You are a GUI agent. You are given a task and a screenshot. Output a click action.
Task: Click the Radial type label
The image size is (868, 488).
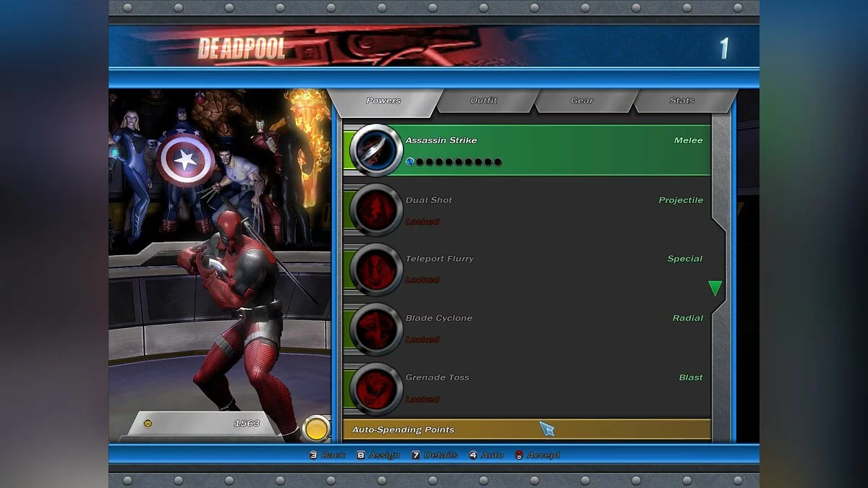click(688, 318)
